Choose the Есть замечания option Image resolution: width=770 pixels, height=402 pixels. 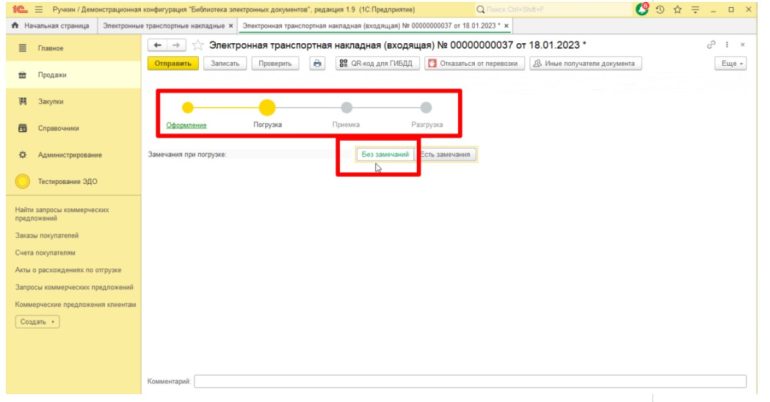pos(445,154)
